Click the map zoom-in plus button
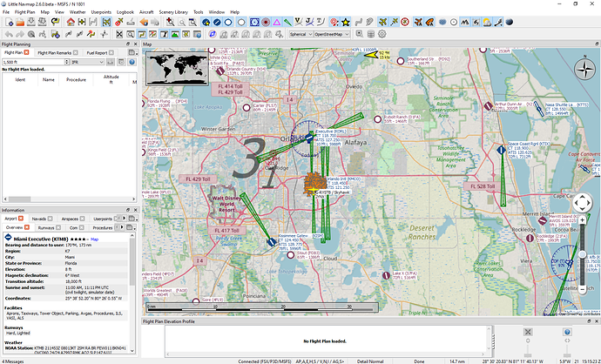601x364 pixels. 582,220
